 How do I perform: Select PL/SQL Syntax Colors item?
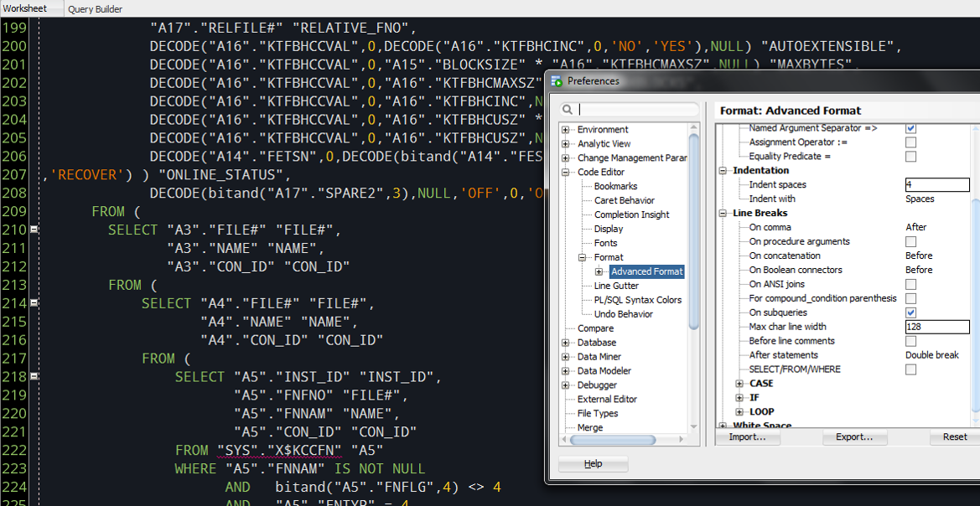(637, 300)
